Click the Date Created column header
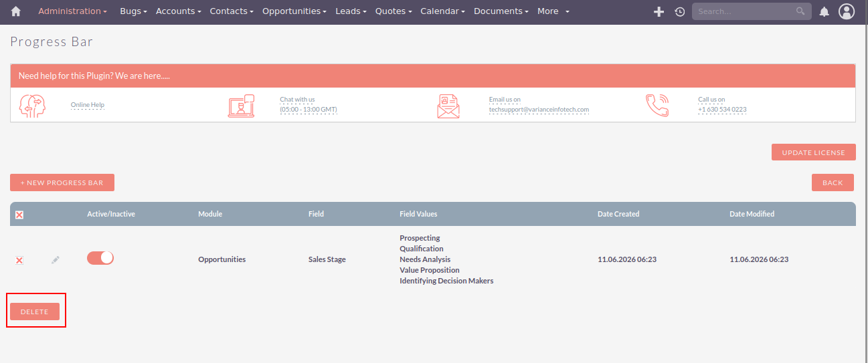 (618, 214)
